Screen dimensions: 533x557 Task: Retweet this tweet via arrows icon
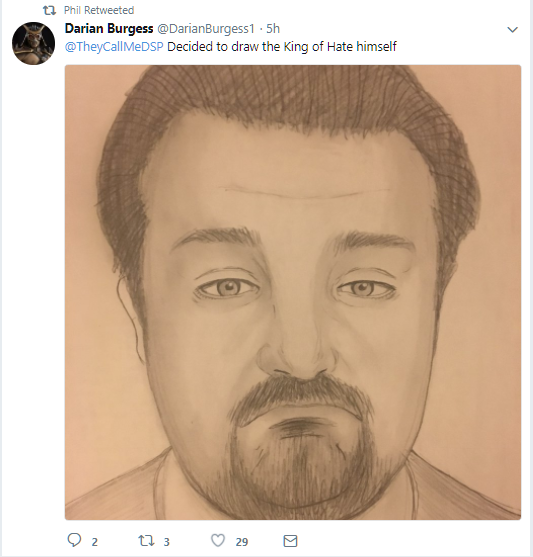[146, 541]
